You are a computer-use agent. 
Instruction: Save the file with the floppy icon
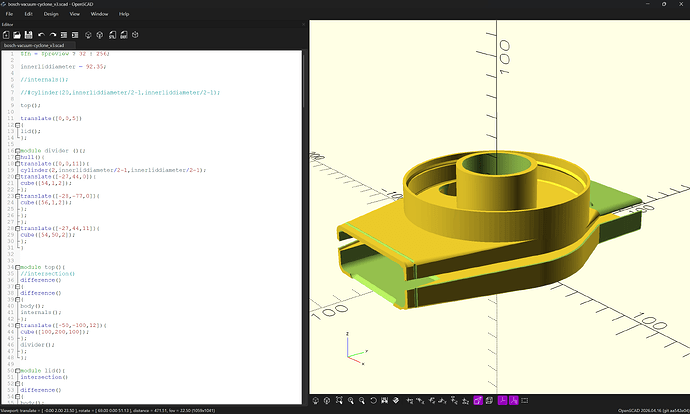pos(29,35)
